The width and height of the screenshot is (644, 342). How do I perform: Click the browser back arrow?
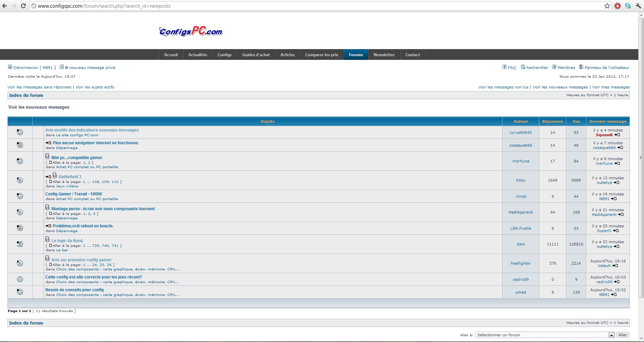(5, 6)
